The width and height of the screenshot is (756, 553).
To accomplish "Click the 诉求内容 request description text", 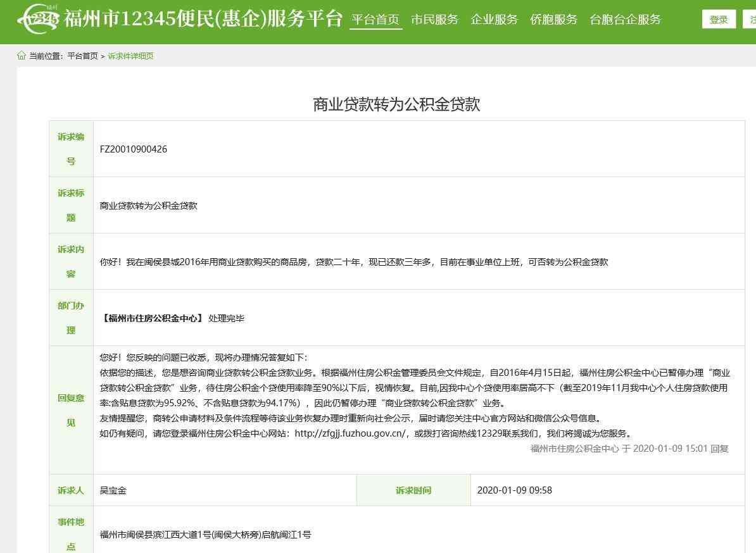I will click(354, 262).
